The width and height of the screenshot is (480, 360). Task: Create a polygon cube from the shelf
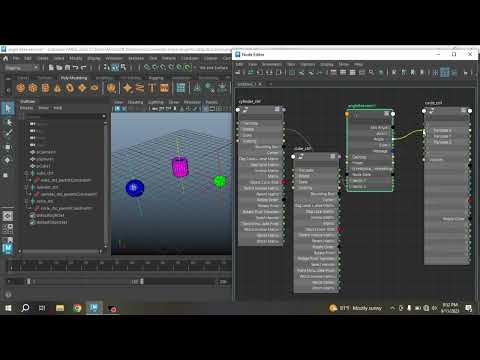click(33, 88)
